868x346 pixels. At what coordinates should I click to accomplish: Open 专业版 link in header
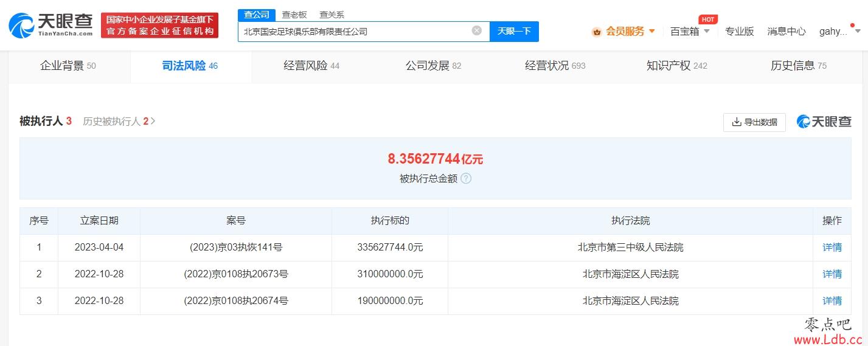point(739,32)
